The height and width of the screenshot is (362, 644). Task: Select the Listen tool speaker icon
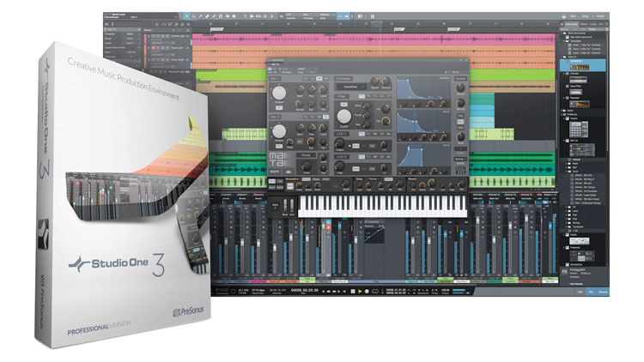pos(234,16)
